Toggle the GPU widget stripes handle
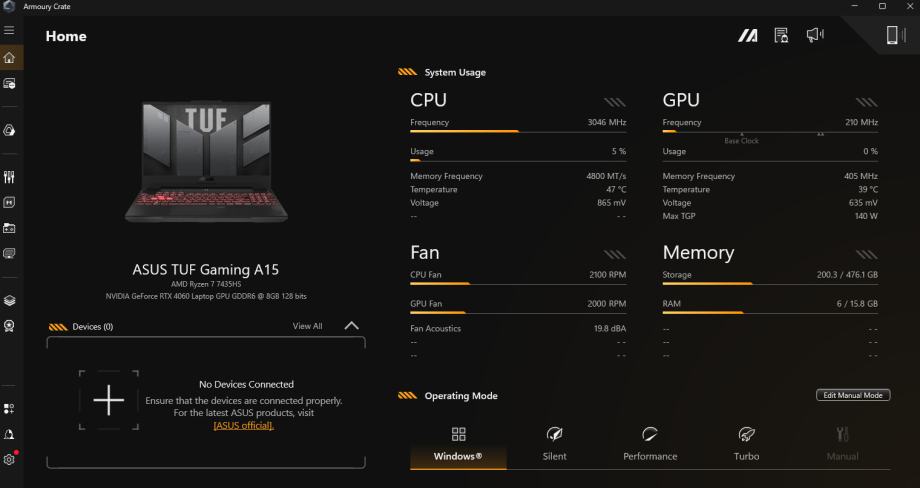 click(x=867, y=102)
